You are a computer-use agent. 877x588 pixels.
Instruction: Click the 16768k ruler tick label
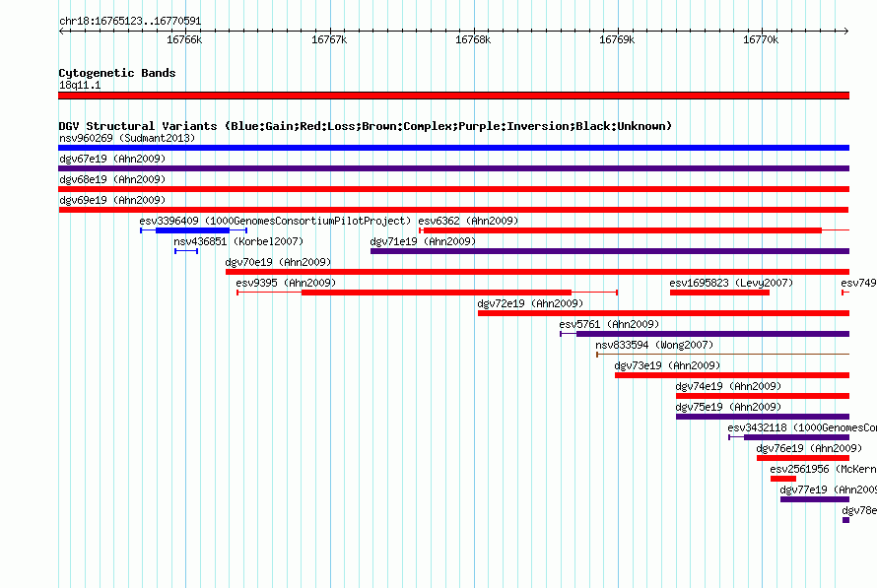(473, 39)
